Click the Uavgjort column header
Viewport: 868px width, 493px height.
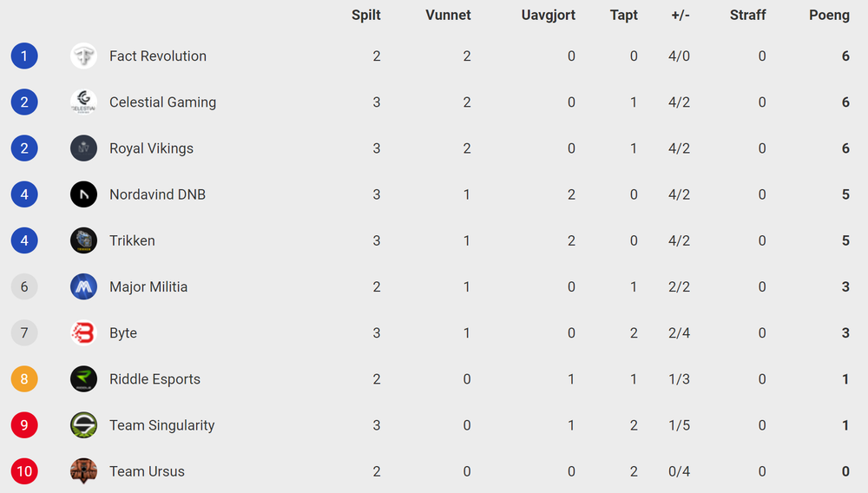coord(548,16)
